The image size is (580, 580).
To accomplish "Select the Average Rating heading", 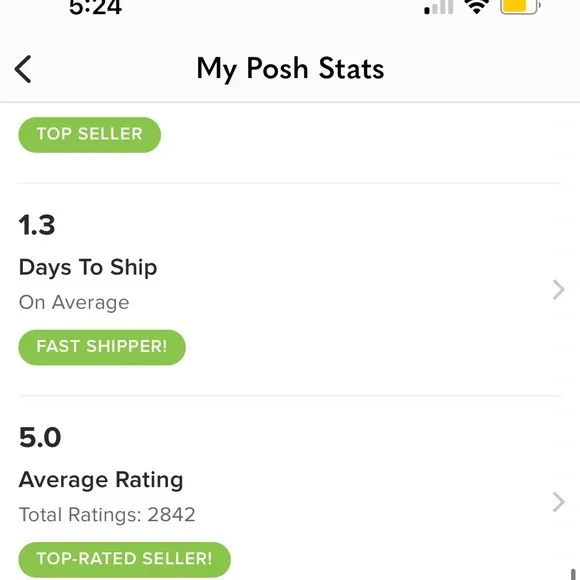I will click(x=101, y=480).
